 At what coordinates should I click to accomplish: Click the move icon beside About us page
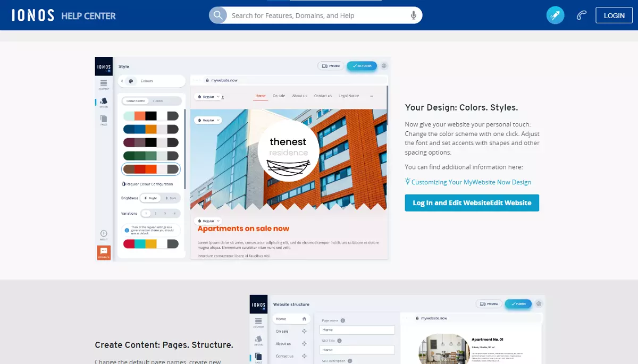305,344
